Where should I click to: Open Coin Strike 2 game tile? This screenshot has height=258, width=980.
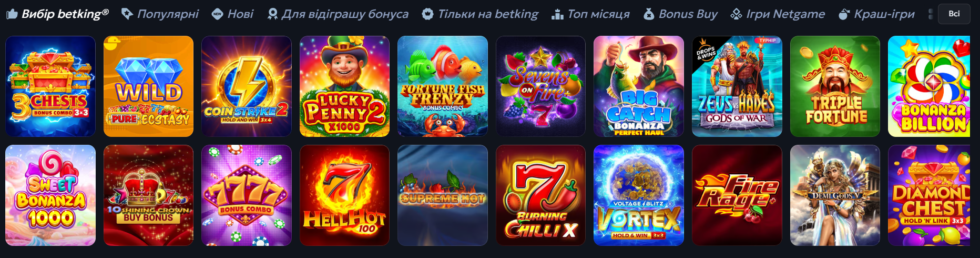pyautogui.click(x=247, y=86)
